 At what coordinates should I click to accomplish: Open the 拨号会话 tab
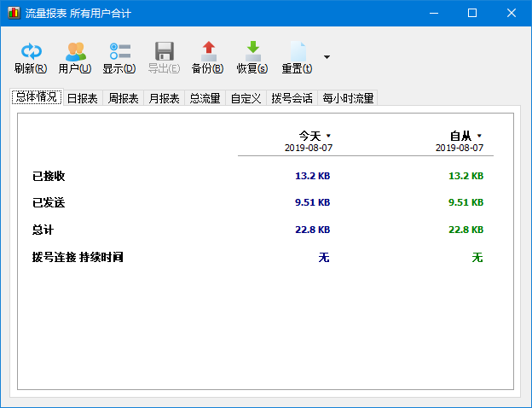tap(292, 98)
